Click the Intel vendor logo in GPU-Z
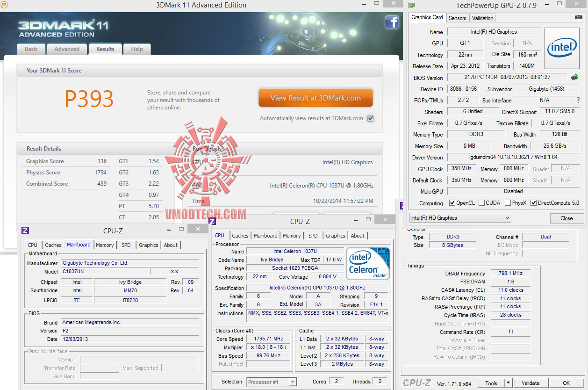Image resolution: width=588 pixels, height=390 pixels. point(562,49)
